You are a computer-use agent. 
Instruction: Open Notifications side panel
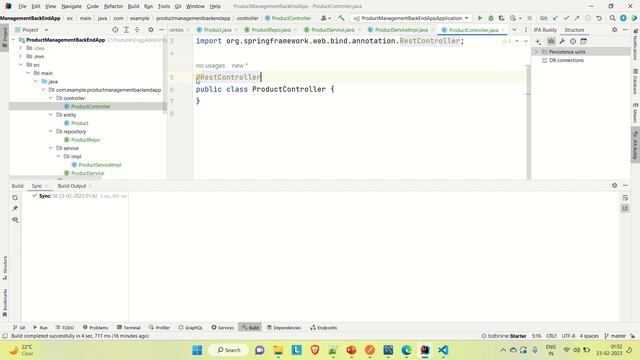click(636, 45)
